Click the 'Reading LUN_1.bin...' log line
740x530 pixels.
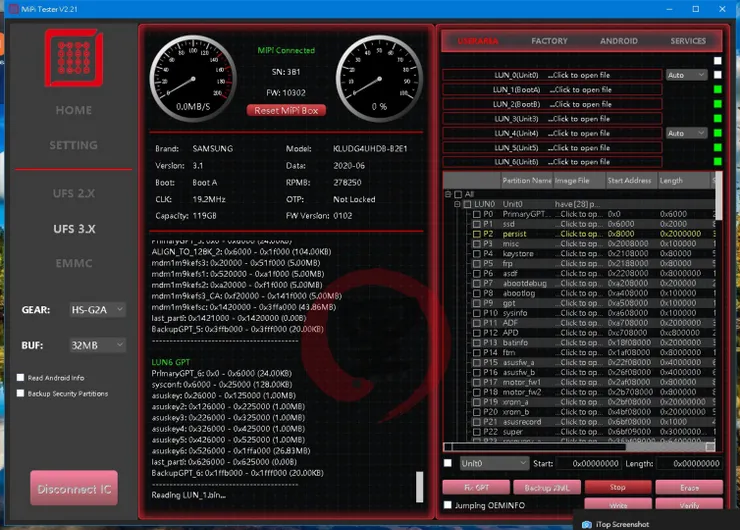click(x=188, y=495)
